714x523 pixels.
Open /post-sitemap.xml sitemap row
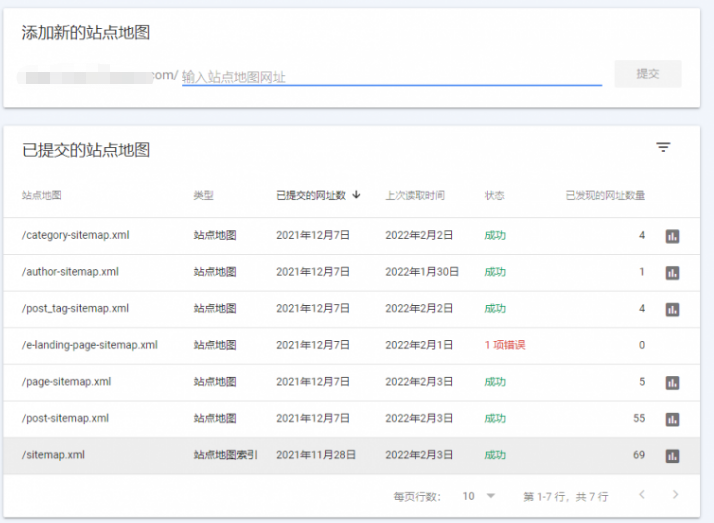352,419
